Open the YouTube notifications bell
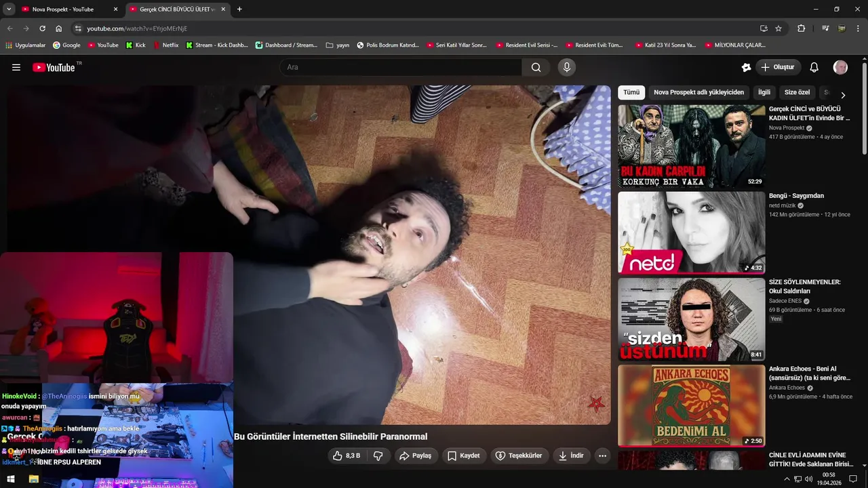Screen dimensions: 868x488 point(814,67)
